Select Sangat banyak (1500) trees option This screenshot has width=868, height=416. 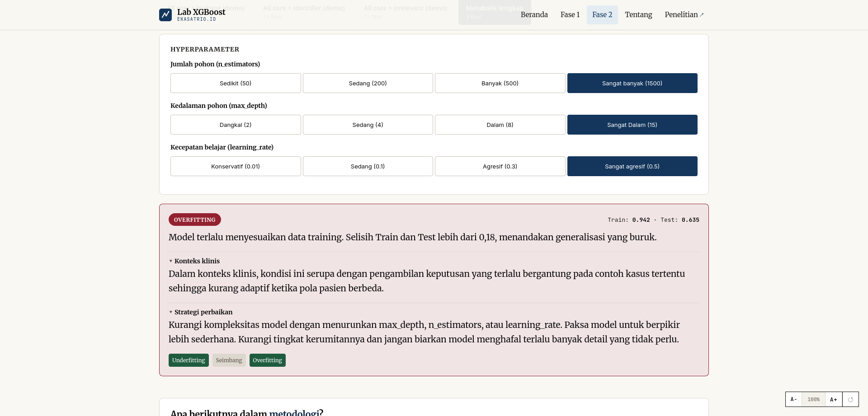[x=632, y=83]
